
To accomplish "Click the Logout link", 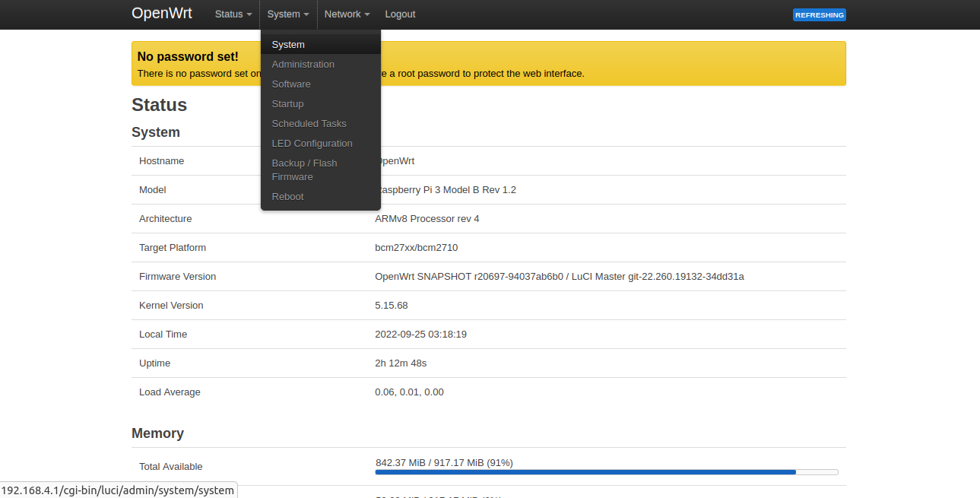I will click(400, 14).
